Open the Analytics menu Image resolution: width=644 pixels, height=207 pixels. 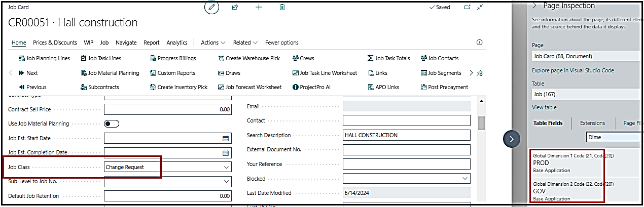177,43
